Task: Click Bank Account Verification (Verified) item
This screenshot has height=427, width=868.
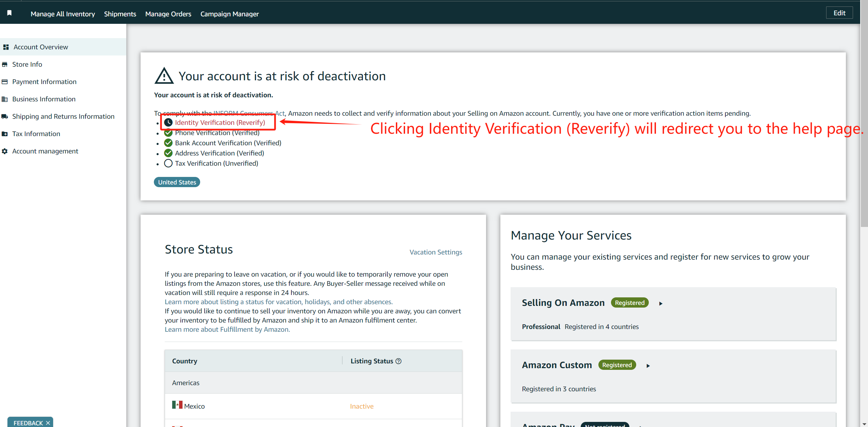Action: 228,143
